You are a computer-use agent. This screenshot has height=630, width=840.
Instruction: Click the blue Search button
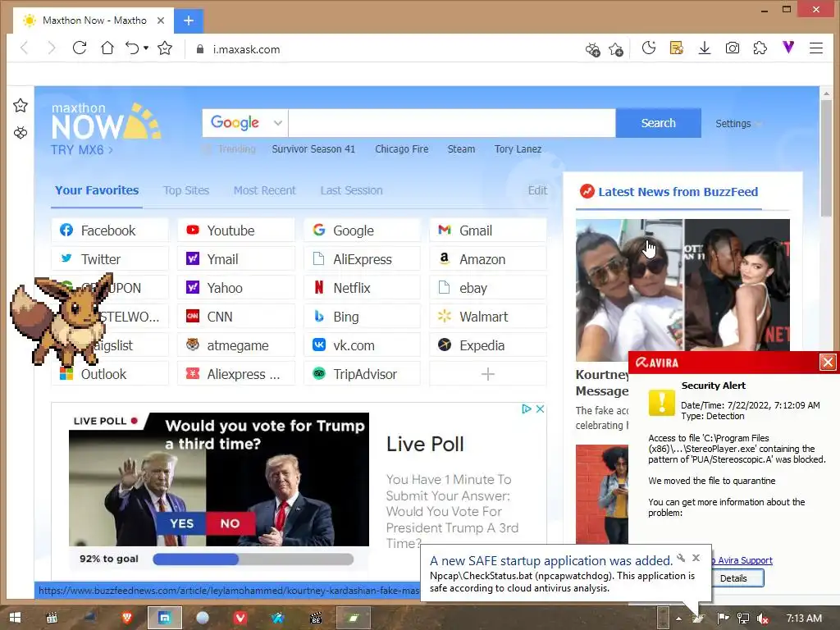[659, 123]
